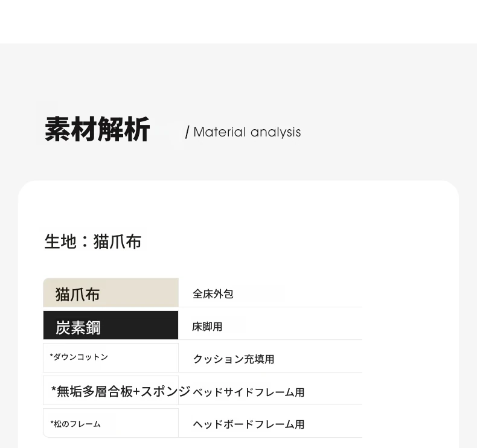
Task: Select the *ダウンコットン cell
Action: click(110, 357)
